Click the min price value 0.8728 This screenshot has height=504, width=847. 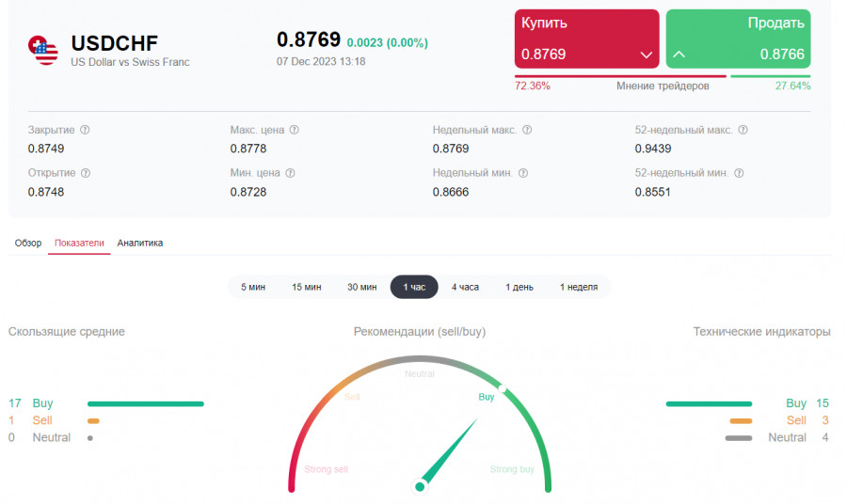[x=248, y=192]
